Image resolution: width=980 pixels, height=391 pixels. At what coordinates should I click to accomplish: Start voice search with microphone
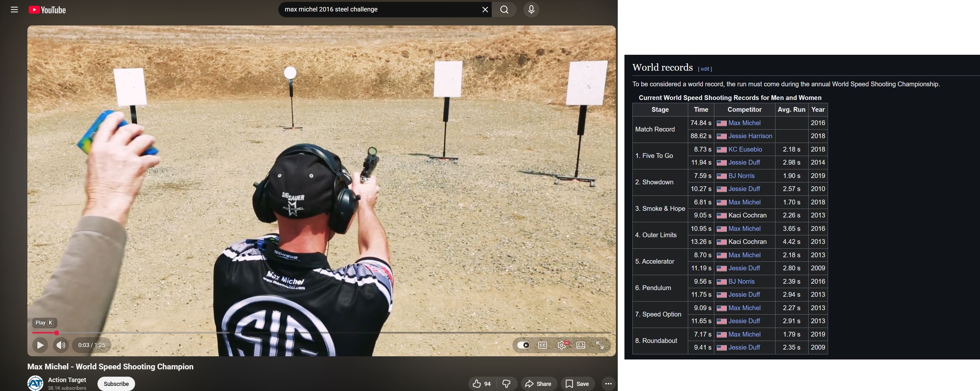tap(531, 10)
